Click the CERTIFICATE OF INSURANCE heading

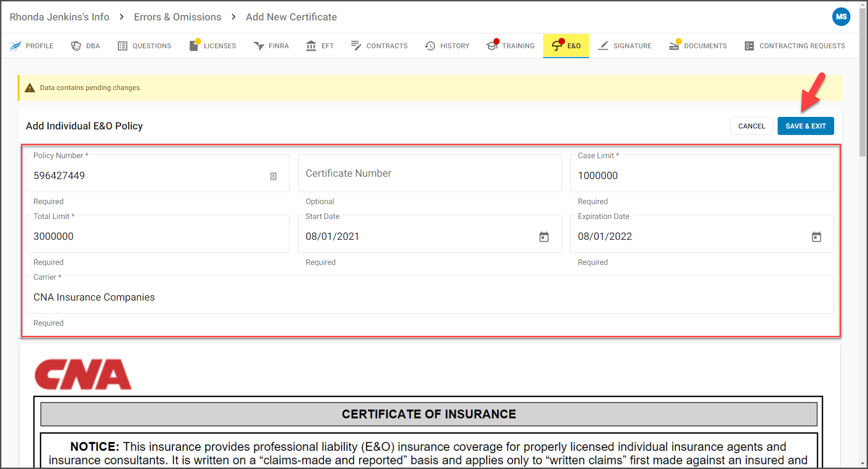429,414
